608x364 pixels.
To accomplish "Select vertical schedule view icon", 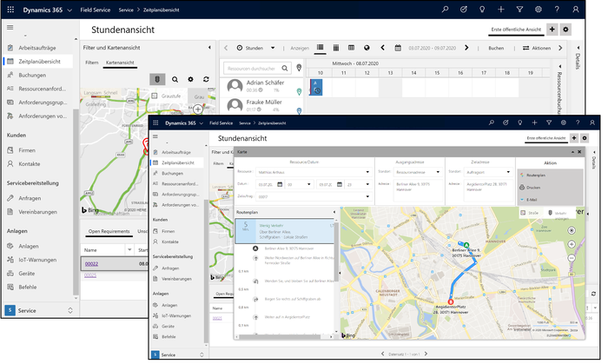I will (x=336, y=48).
